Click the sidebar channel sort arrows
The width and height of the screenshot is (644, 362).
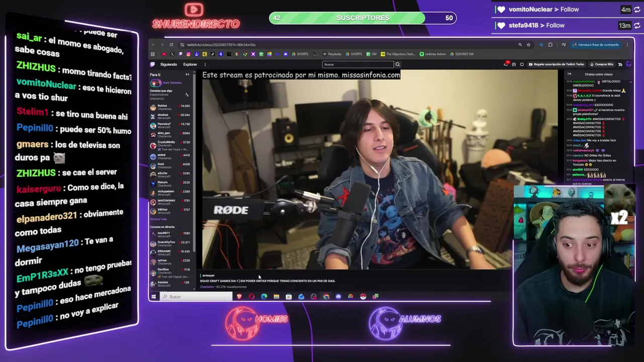click(x=187, y=95)
